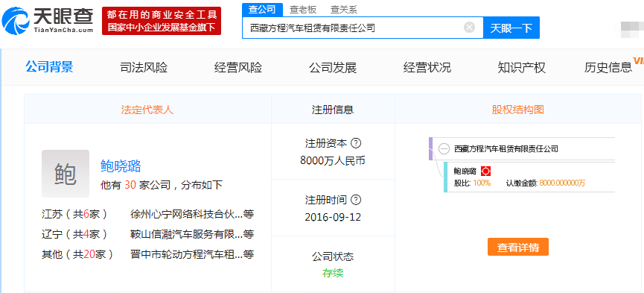Image resolution: width=644 pixels, height=293 pixels.
Task: Click the 公司状态 label
Action: point(333,256)
